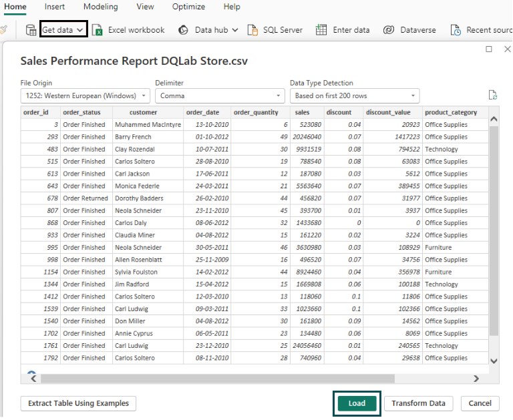This screenshot has width=513, height=420.
Task: Click the Cancel button
Action: coord(480,403)
